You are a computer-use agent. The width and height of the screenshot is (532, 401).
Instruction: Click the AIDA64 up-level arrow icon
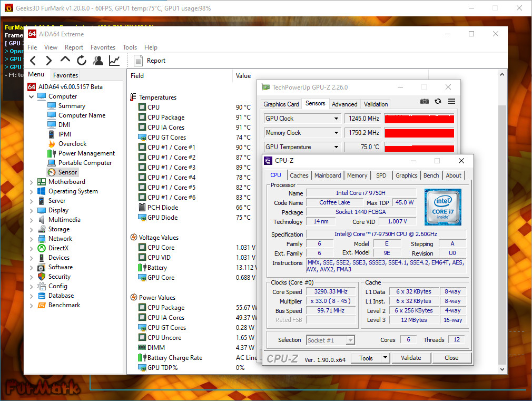[x=65, y=60]
